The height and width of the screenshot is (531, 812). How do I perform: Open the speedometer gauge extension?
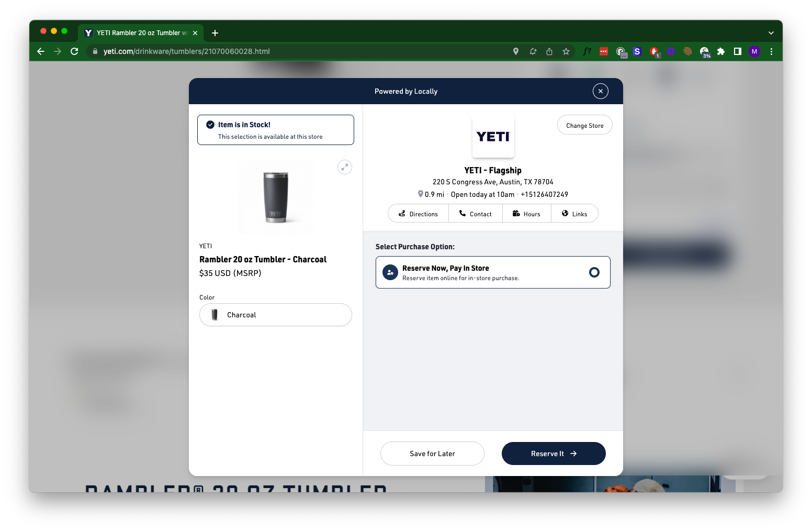[x=621, y=51]
